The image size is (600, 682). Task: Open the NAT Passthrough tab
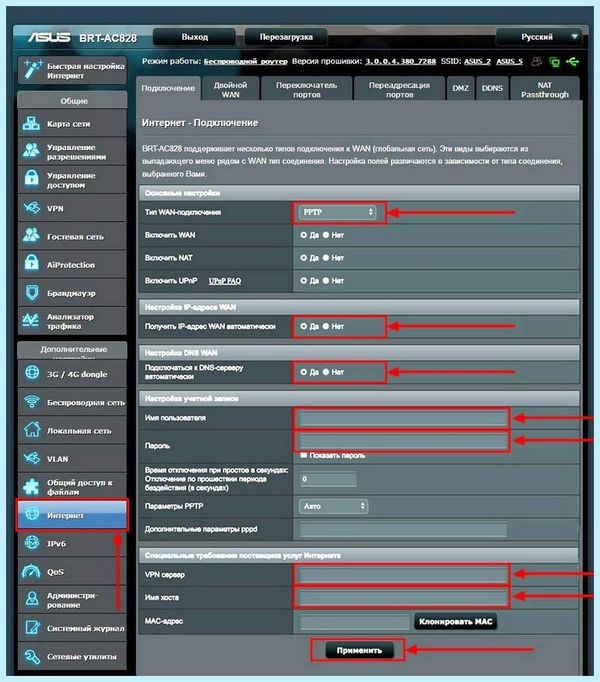(545, 90)
